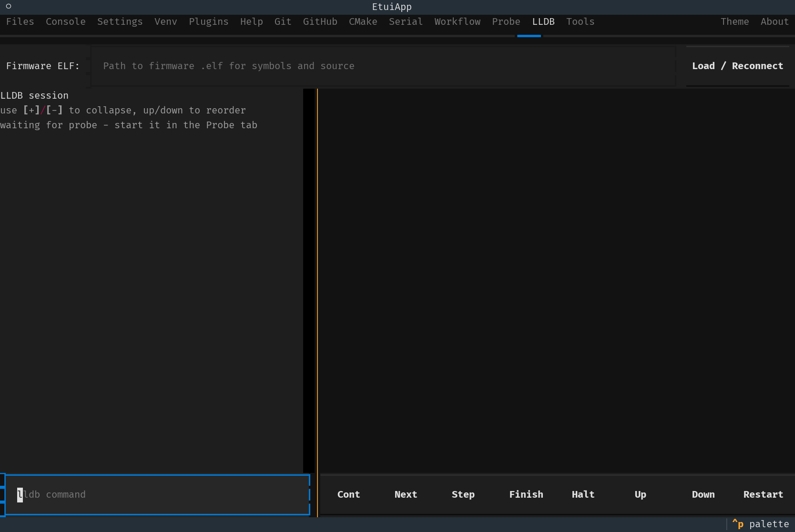Switch to the Git tab
Image resolution: width=795 pixels, height=532 pixels.
[283, 21]
